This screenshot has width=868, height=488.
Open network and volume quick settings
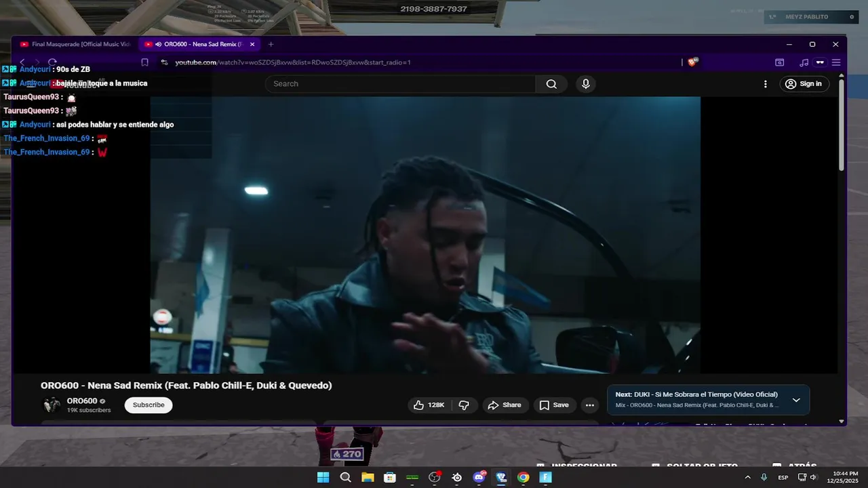[808, 477]
